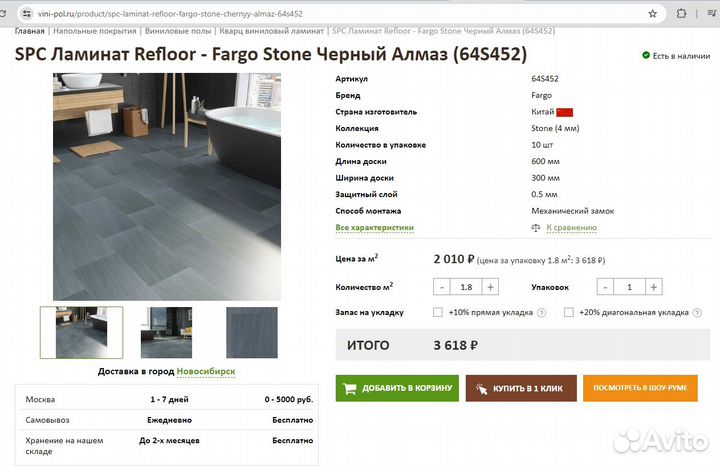Decrease Упаковок count with minus
Screen dimensions: 720x466
coord(605,287)
